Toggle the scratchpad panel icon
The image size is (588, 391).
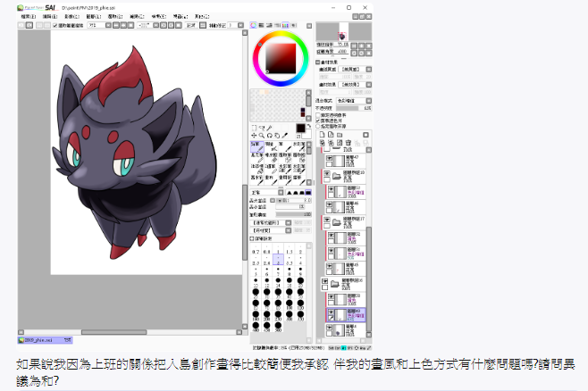pos(294,25)
